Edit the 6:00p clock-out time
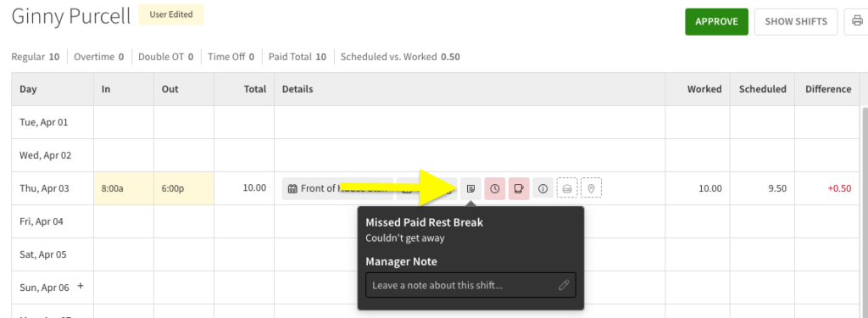This screenshot has width=868, height=318. pyautogui.click(x=184, y=188)
